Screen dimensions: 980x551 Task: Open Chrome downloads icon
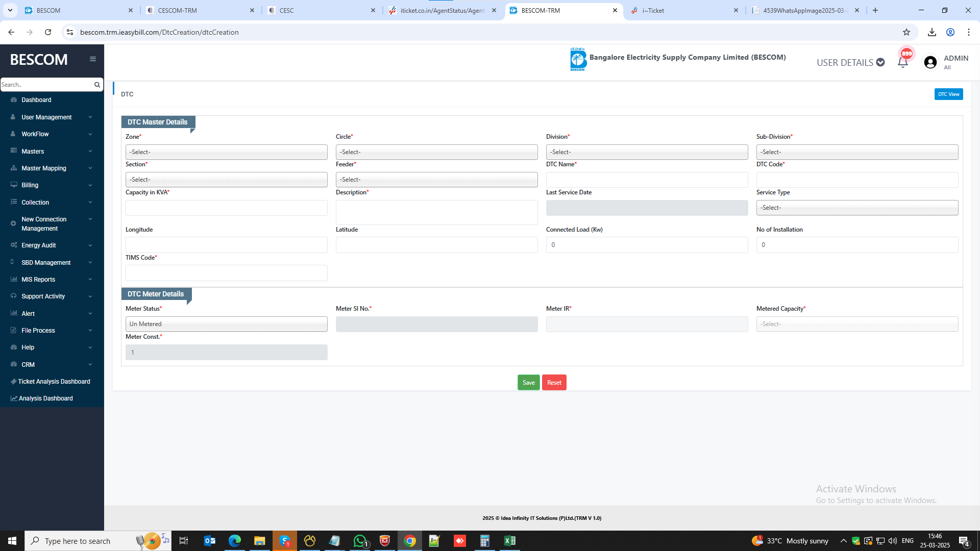click(x=932, y=32)
